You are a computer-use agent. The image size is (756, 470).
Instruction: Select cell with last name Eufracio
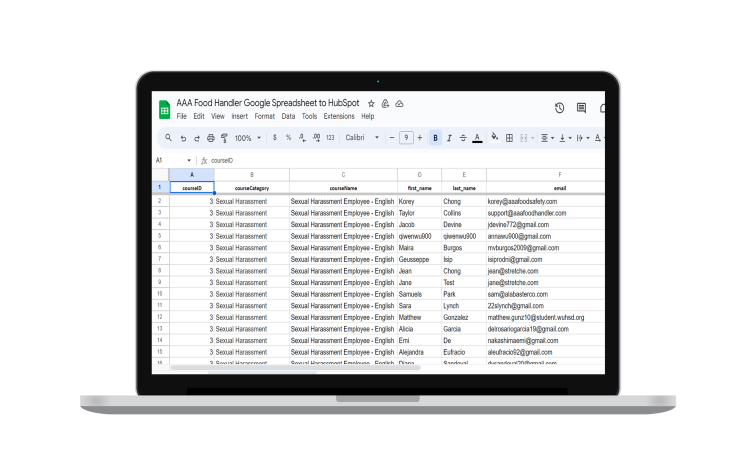pos(464,352)
